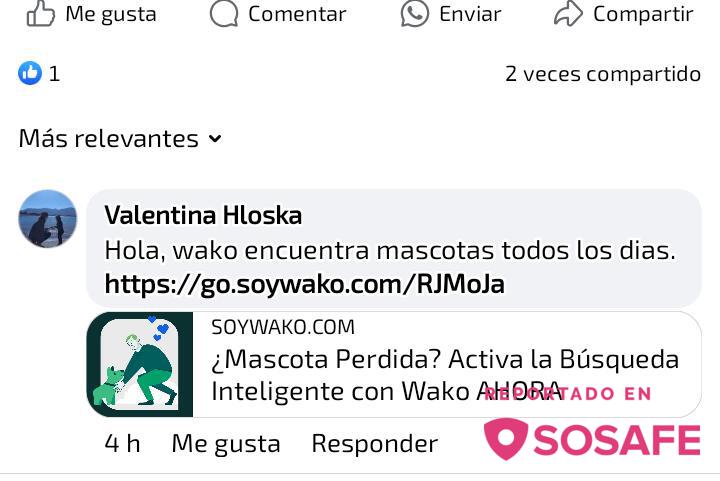Open Valentina Hloska's name link
The width and height of the screenshot is (720, 481).
pyautogui.click(x=203, y=215)
